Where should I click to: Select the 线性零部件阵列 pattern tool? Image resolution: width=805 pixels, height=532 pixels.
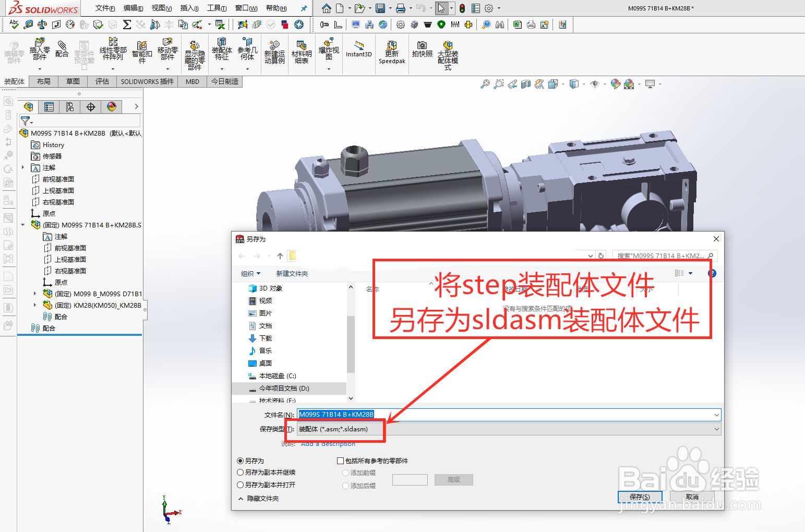(x=112, y=52)
